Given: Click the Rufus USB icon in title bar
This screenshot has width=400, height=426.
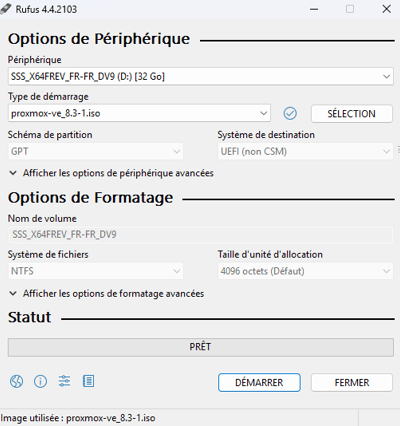Looking at the screenshot, I should pyautogui.click(x=6, y=9).
